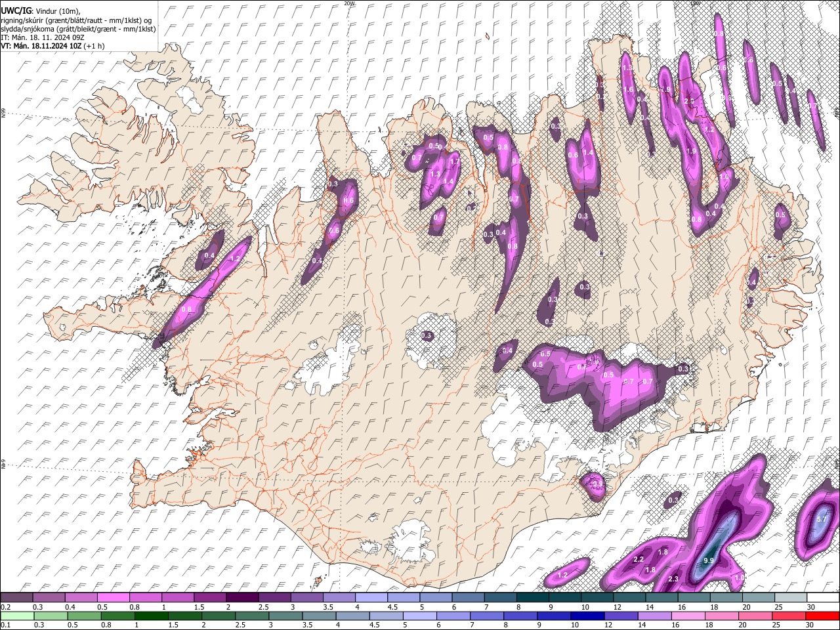Click the 5.7 precipitation value near the map edge

[823, 519]
